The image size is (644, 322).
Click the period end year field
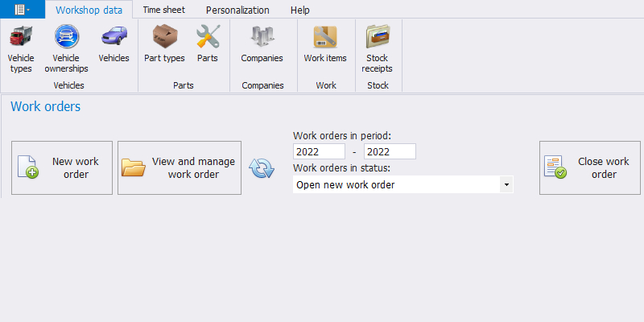(390, 151)
